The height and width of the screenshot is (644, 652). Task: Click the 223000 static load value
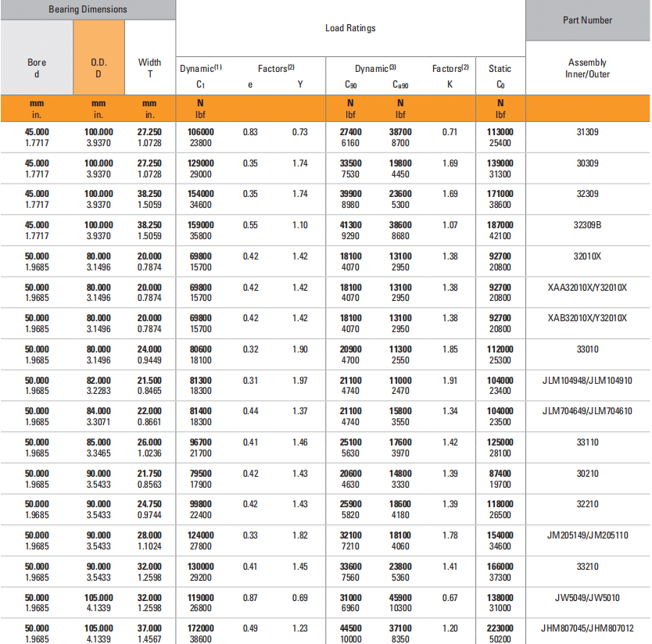500,628
